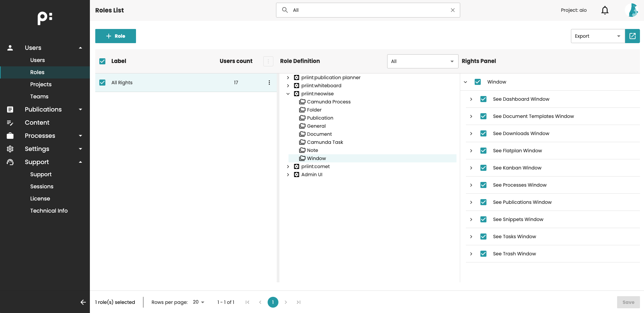Open the Export dropdown
Image resolution: width=644 pixels, height=313 pixels.
pos(598,36)
